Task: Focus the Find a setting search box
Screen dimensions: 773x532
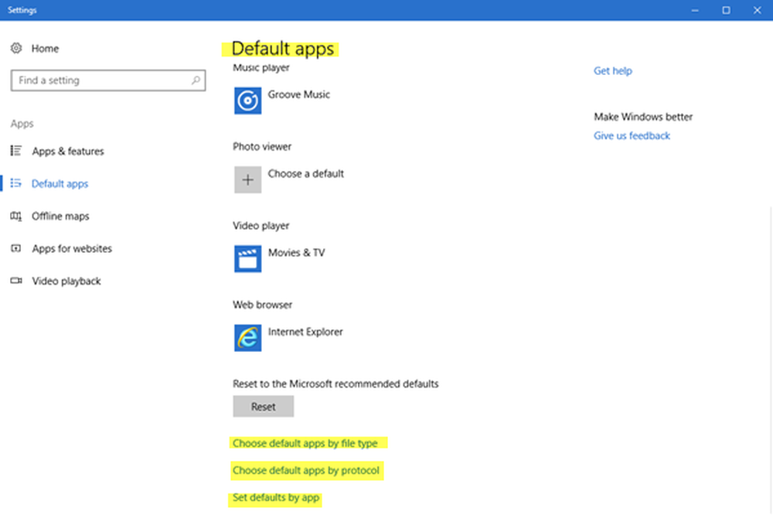Action: tap(108, 80)
